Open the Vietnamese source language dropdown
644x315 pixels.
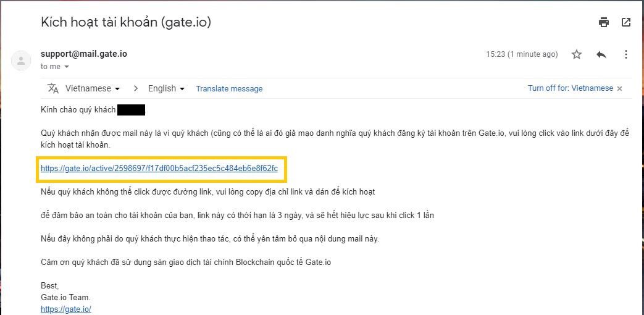coord(93,88)
